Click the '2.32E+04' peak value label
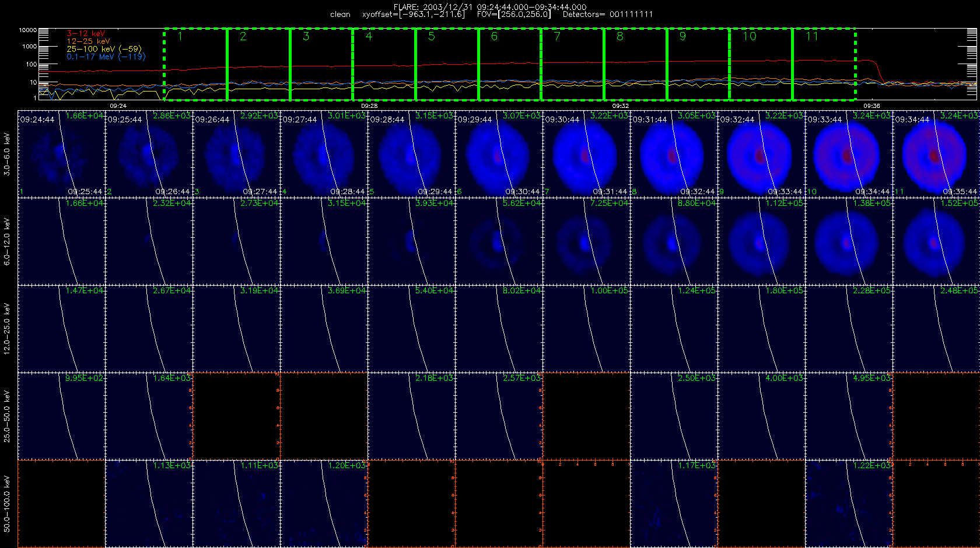The width and height of the screenshot is (980, 548). [x=172, y=203]
